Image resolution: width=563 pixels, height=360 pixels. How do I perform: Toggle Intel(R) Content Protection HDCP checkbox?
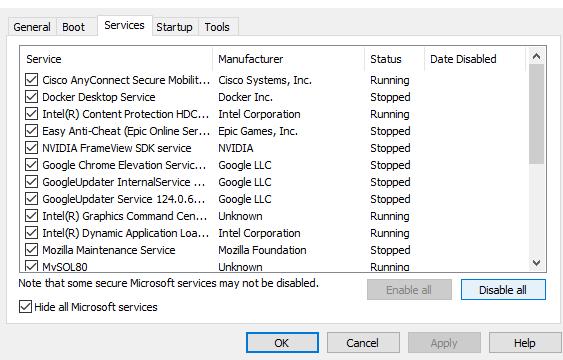(32, 114)
